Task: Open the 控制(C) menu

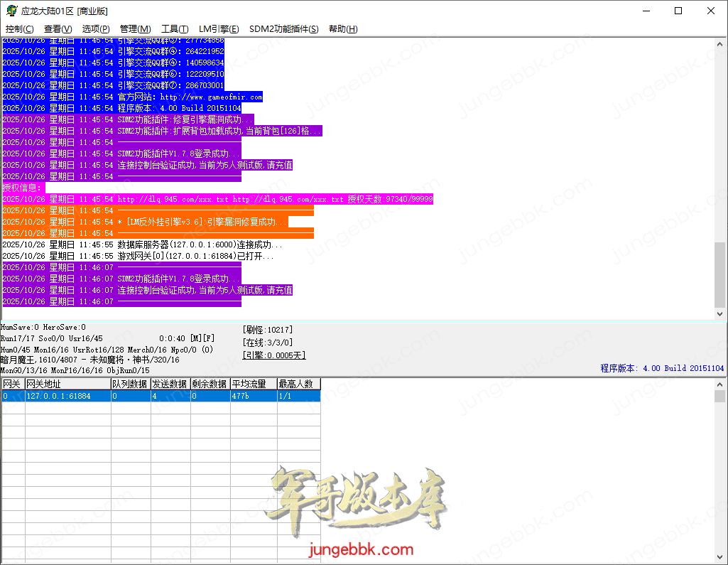Action: 19,29
